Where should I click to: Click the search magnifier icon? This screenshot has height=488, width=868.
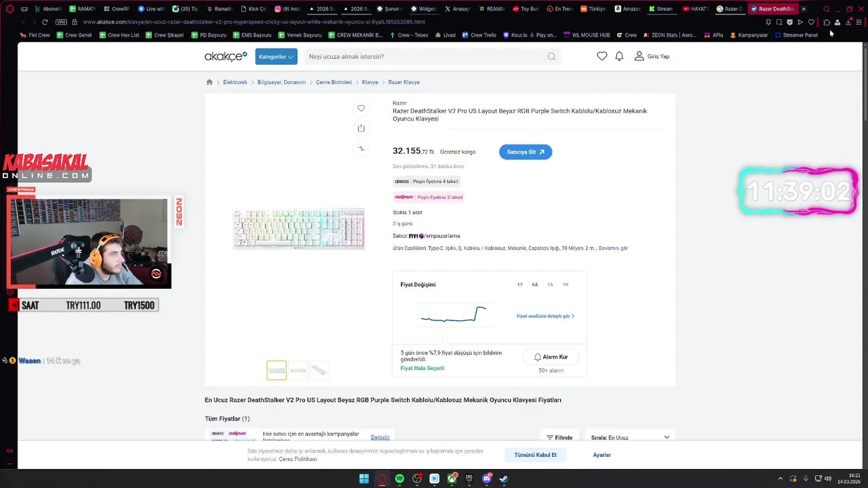(552, 56)
